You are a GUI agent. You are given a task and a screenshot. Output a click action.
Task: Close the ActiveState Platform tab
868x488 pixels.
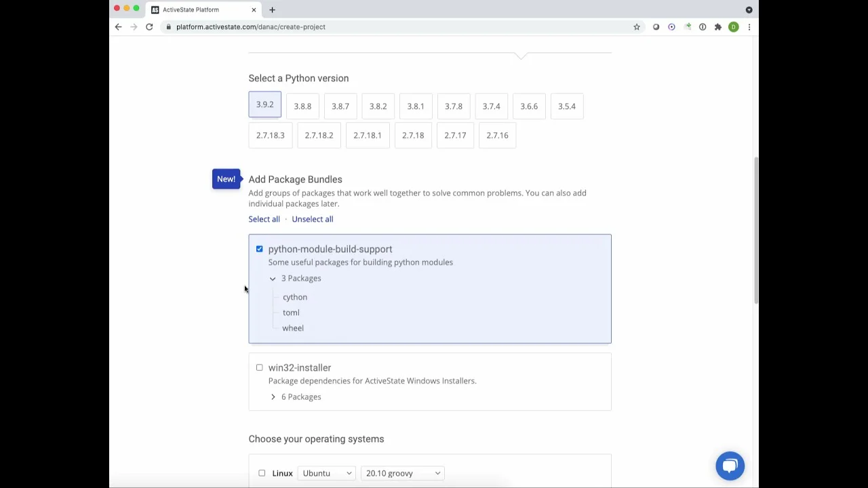pyautogui.click(x=254, y=9)
